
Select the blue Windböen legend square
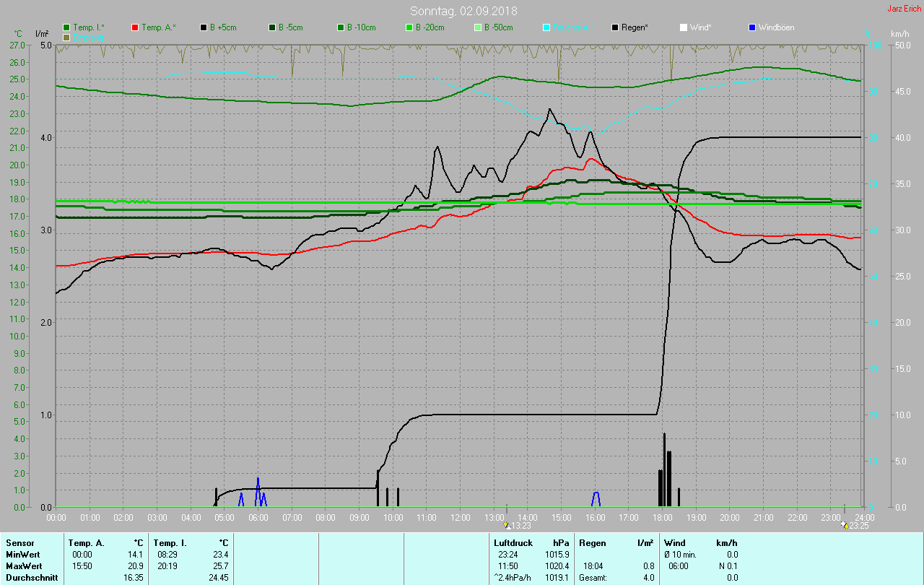(x=752, y=27)
